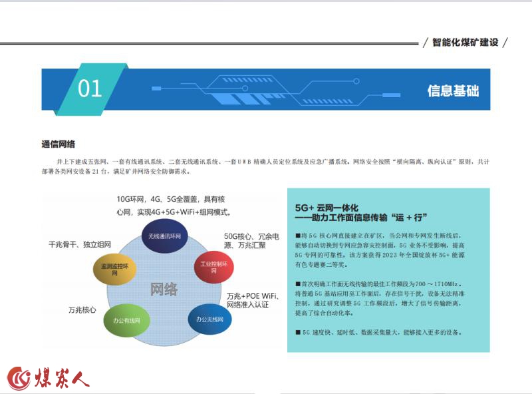Image resolution: width=532 pixels, height=394 pixels.
Task: Click the yellow 监测监控环网 circle
Action: (x=114, y=270)
